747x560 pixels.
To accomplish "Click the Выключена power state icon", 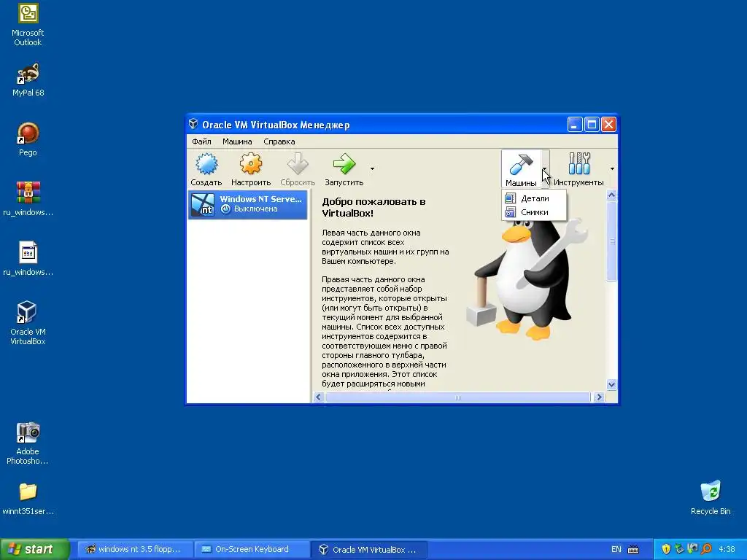I will point(226,209).
